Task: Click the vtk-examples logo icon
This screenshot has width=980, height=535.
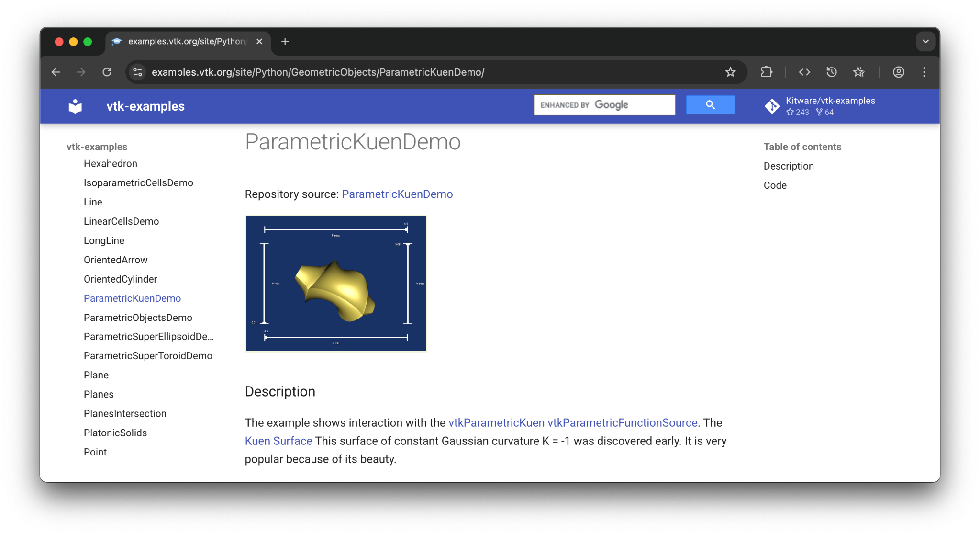Action: point(75,106)
